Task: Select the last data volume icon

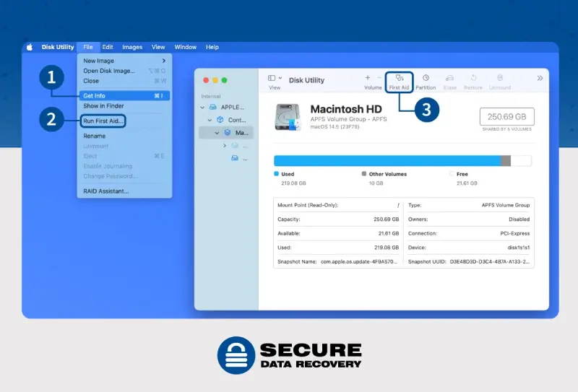Action: click(x=235, y=158)
